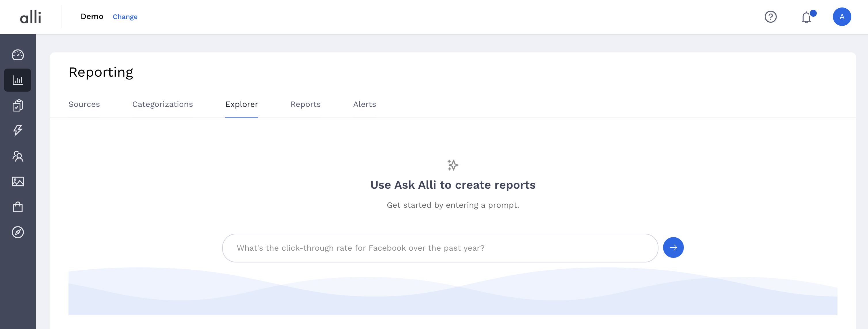Viewport: 868px width, 329px height.
Task: Click the lightning bolt sidebar icon
Action: (x=18, y=131)
